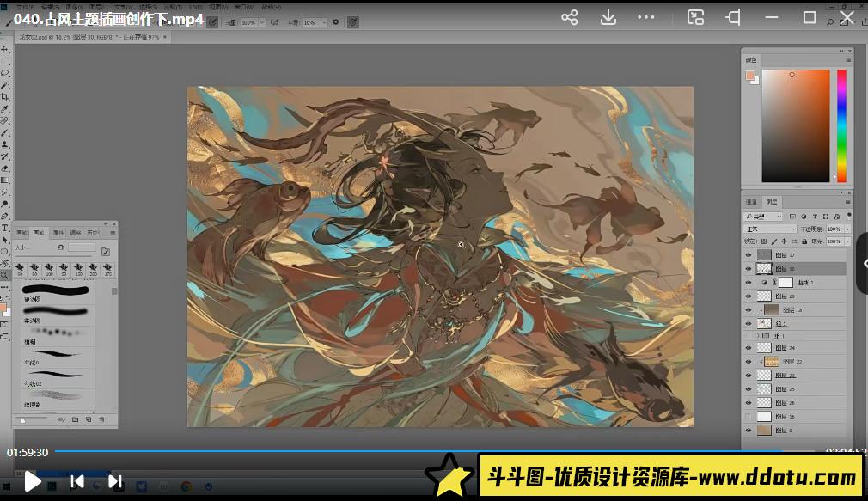868x501 pixels.
Task: Select the Move tool in the left toolbar
Action: tap(5, 49)
